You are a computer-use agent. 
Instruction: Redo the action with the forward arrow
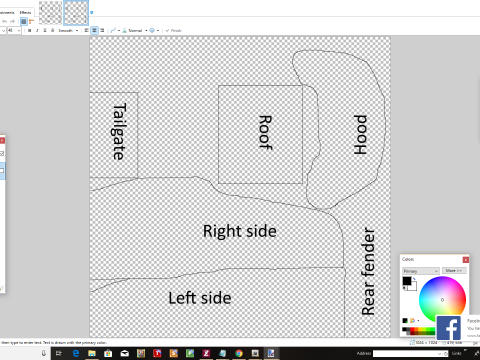13,21
